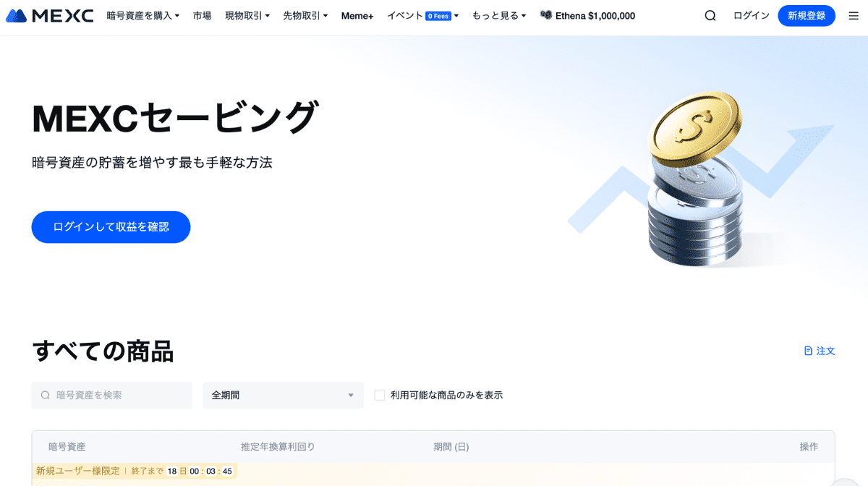Screen dimensions: 868x486
Task: Select 市場 in the navigation bar
Action: tap(202, 15)
